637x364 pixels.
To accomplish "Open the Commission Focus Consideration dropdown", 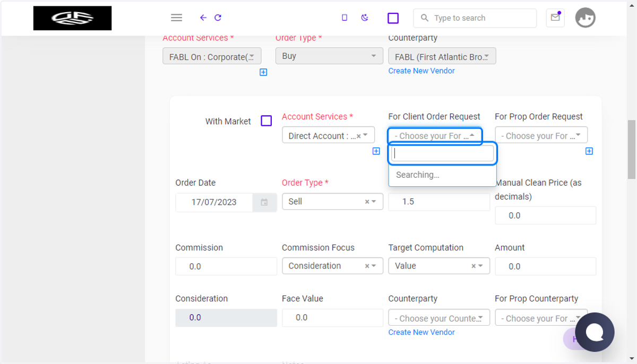I will [332, 266].
